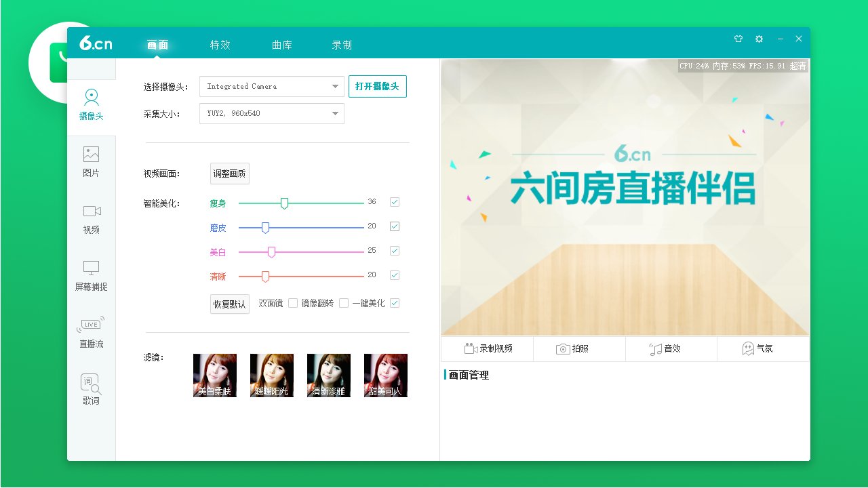Expand the 采集大小 capture size dropdown
The image size is (868, 488).
point(272,113)
